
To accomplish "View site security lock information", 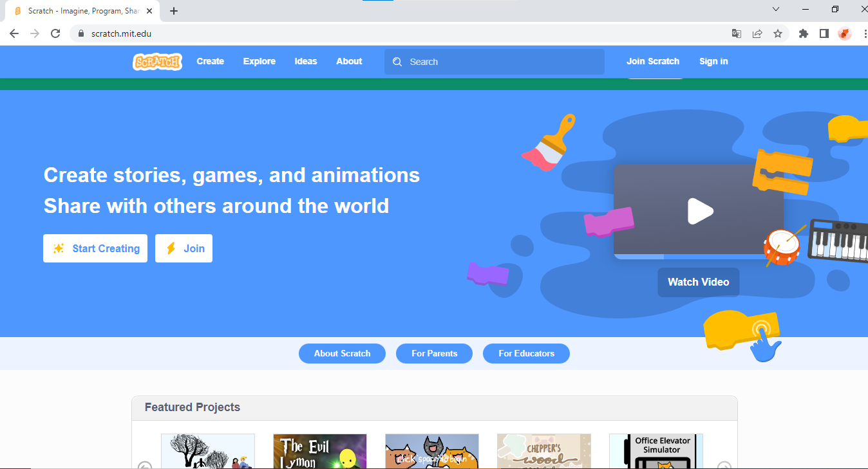I will 81,33.
